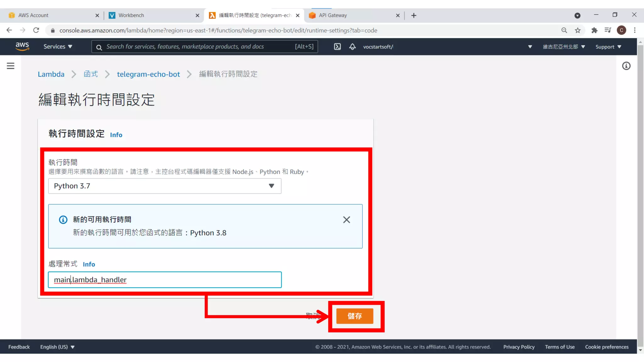Viewport: 644px width, 362px height.
Task: Expand the Python 3.7 runtime dropdown
Action: click(164, 186)
